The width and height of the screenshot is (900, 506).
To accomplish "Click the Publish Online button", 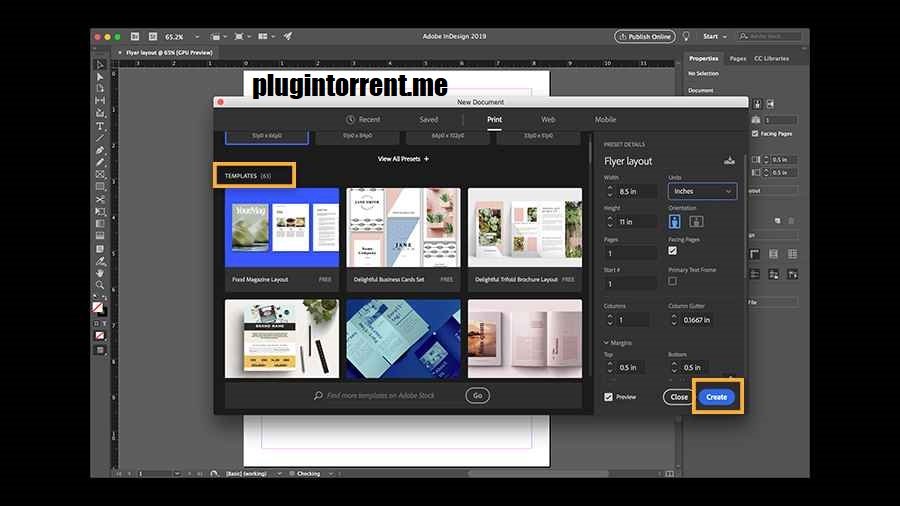I will [x=645, y=36].
